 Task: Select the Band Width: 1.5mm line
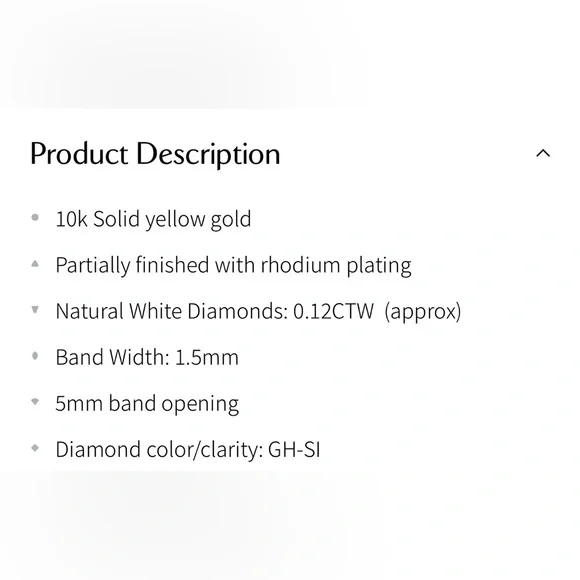(x=147, y=357)
